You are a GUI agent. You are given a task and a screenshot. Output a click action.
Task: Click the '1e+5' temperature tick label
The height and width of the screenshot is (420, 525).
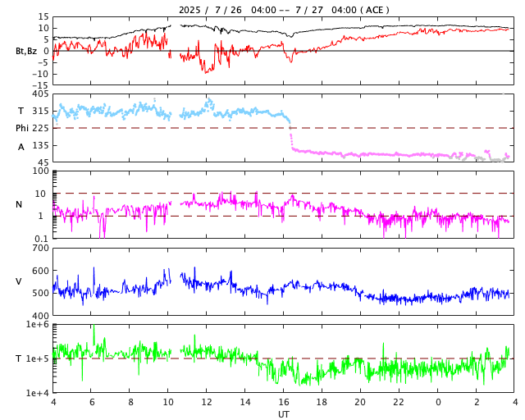click(x=38, y=359)
